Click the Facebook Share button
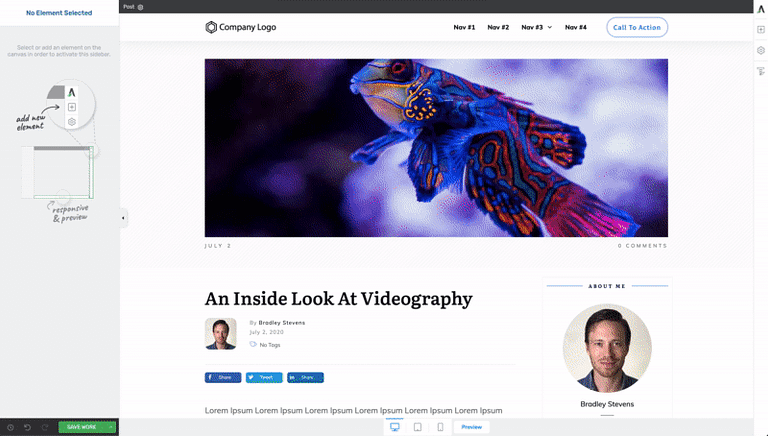The width and height of the screenshot is (768, 436). 223,378
